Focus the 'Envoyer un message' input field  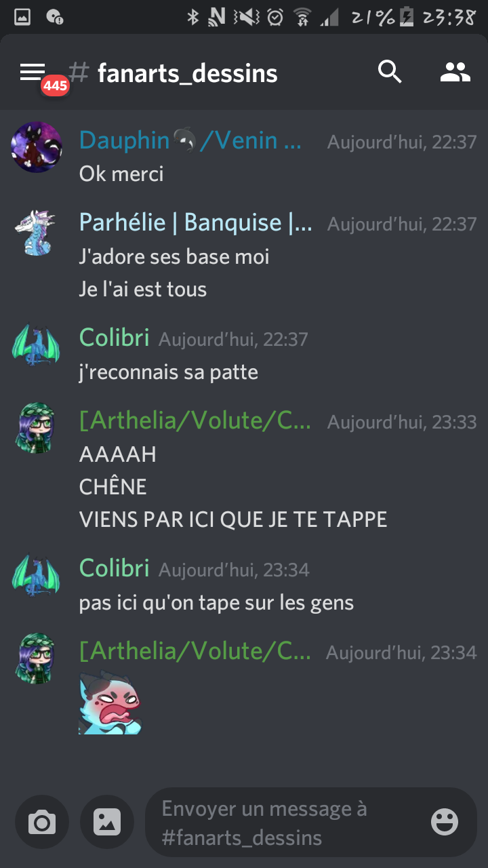tap(288, 823)
